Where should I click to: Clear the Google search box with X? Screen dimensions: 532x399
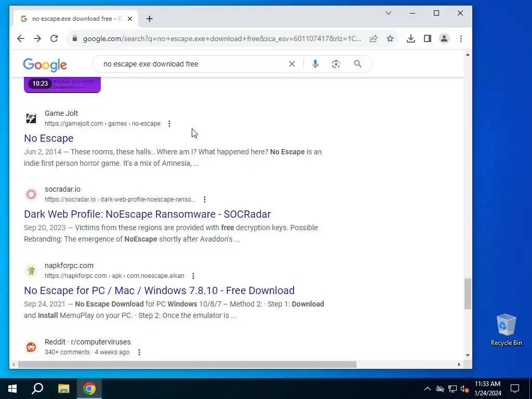point(292,64)
